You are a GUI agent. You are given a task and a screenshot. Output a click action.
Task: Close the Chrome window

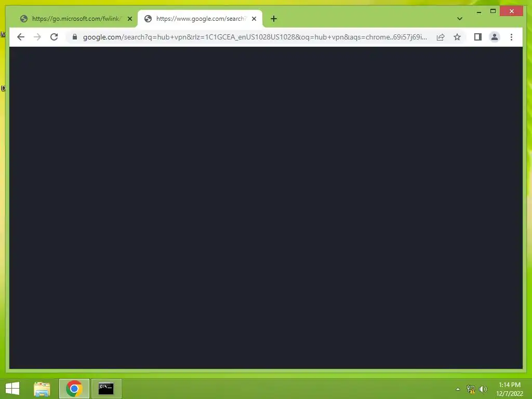pyautogui.click(x=512, y=11)
